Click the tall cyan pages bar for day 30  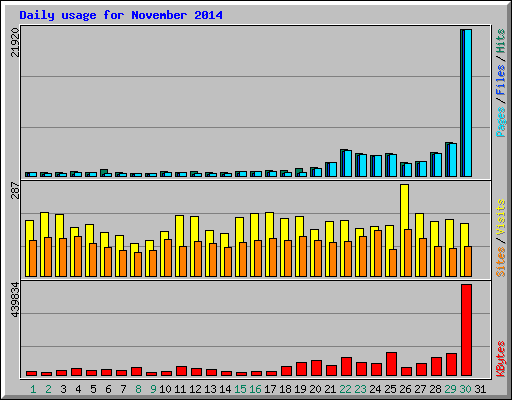tap(468, 103)
